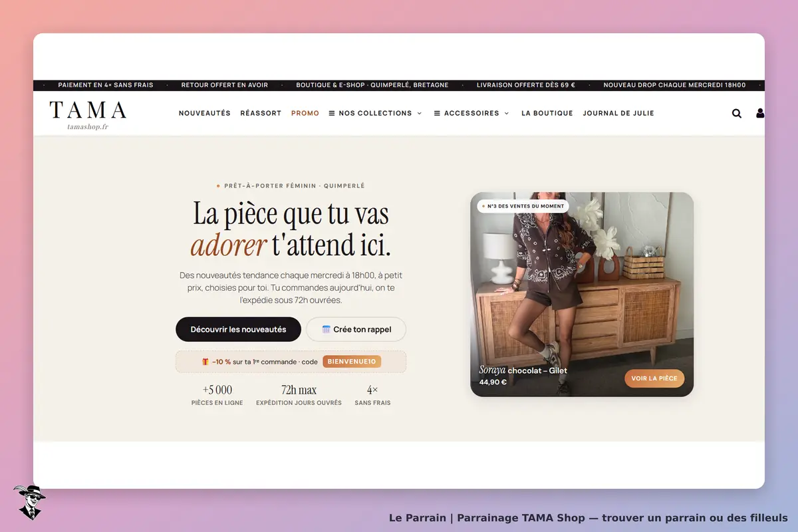Open the Soraya chocolat gilet product photo

tap(582, 295)
